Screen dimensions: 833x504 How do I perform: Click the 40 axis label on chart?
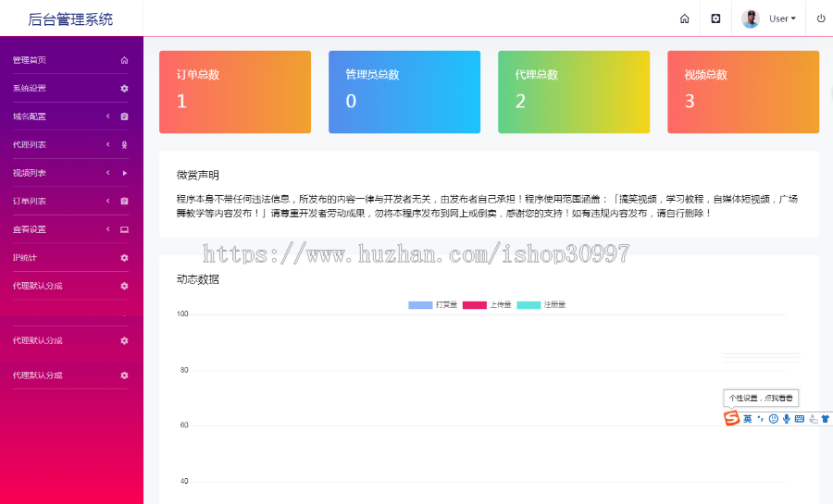tap(184, 481)
